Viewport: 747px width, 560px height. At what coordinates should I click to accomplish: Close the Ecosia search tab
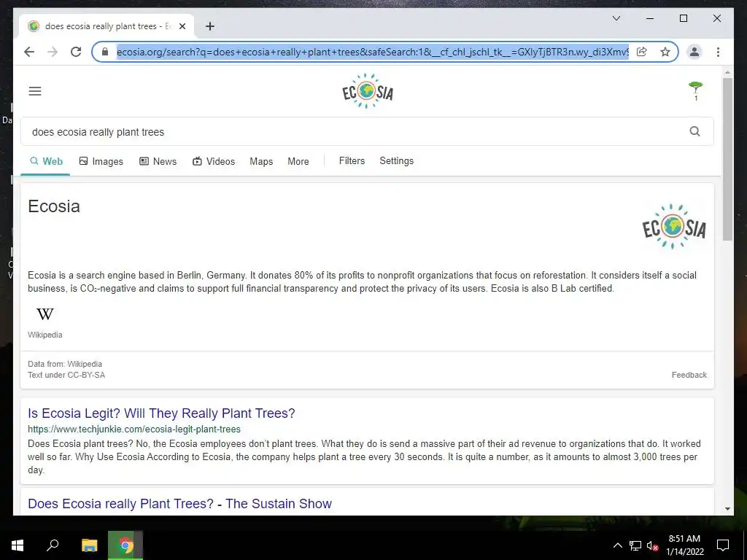182,27
